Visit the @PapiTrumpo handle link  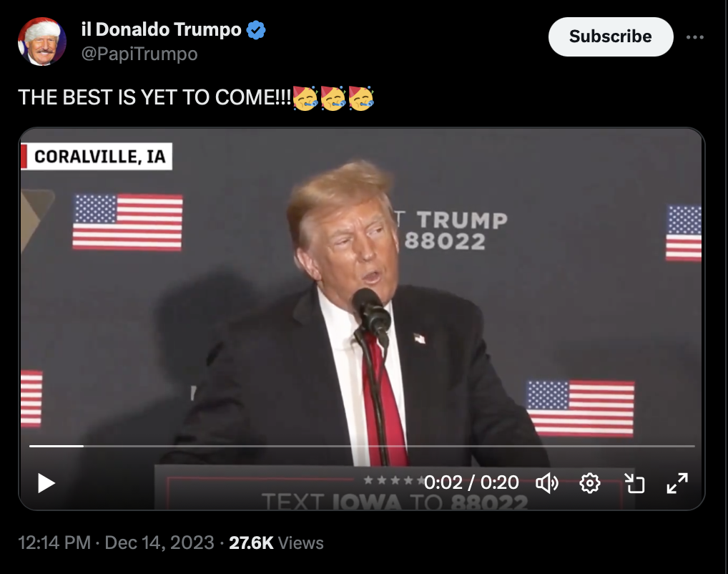pos(139,54)
